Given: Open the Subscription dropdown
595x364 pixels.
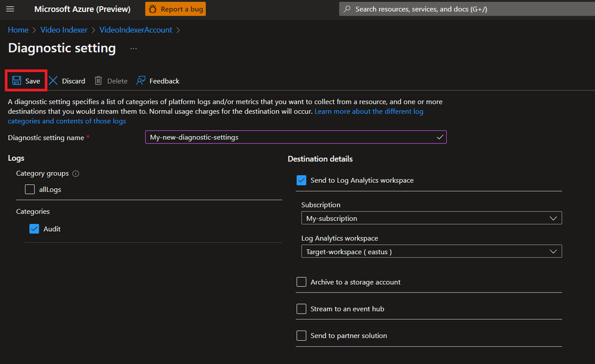Looking at the screenshot, I should coord(431,218).
